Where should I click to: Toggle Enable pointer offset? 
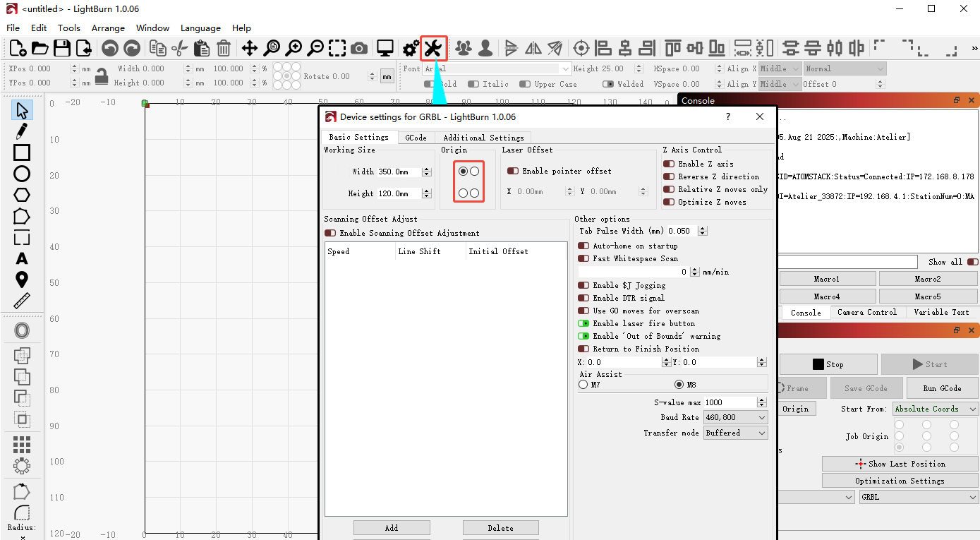point(513,171)
